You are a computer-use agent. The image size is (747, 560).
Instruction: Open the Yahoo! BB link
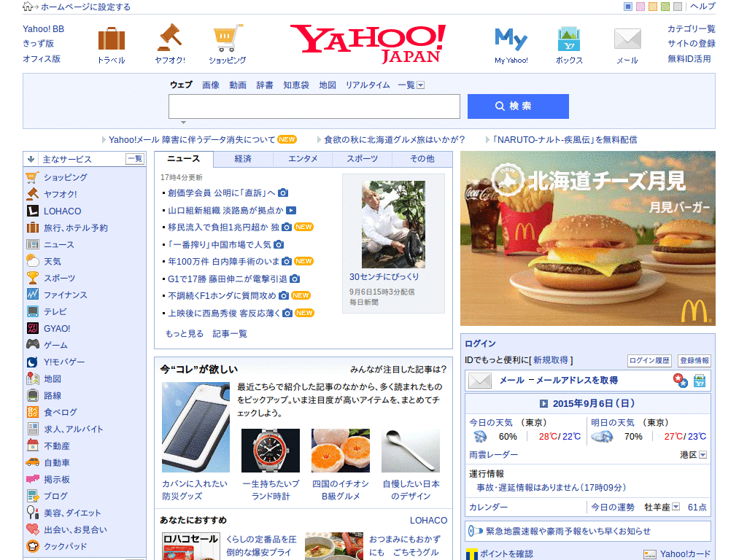point(43,29)
